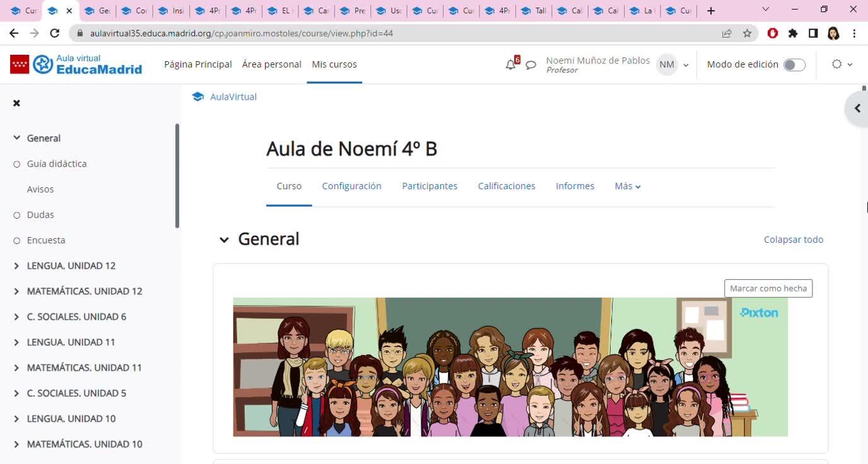Open the Chrome three-dot menu
868x464 pixels.
(854, 33)
